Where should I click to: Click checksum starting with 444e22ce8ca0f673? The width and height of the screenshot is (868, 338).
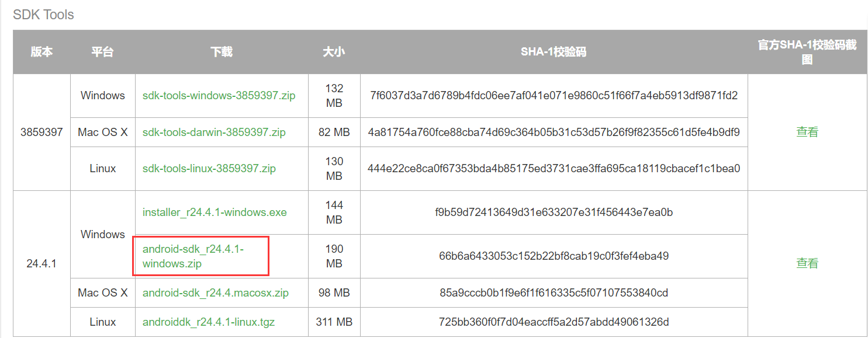click(x=554, y=169)
